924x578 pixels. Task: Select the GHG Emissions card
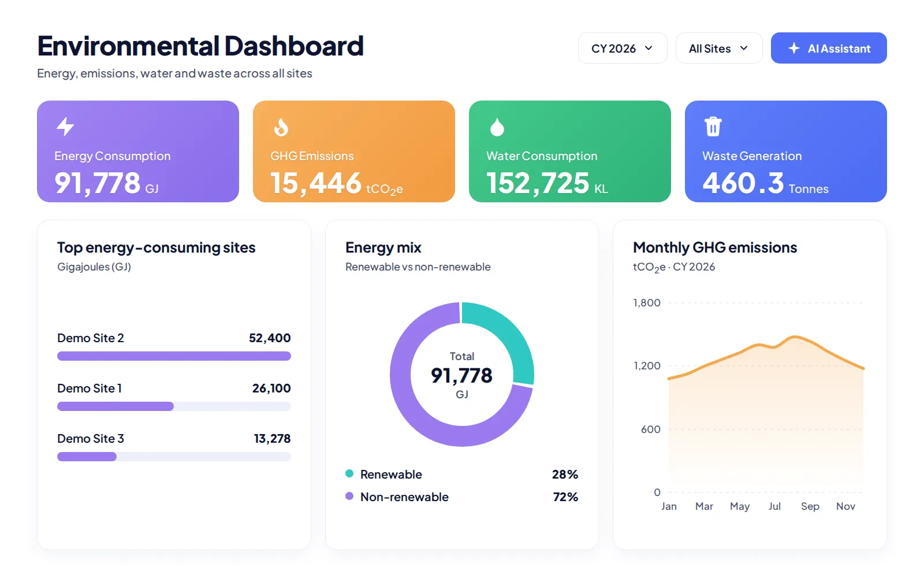[354, 151]
